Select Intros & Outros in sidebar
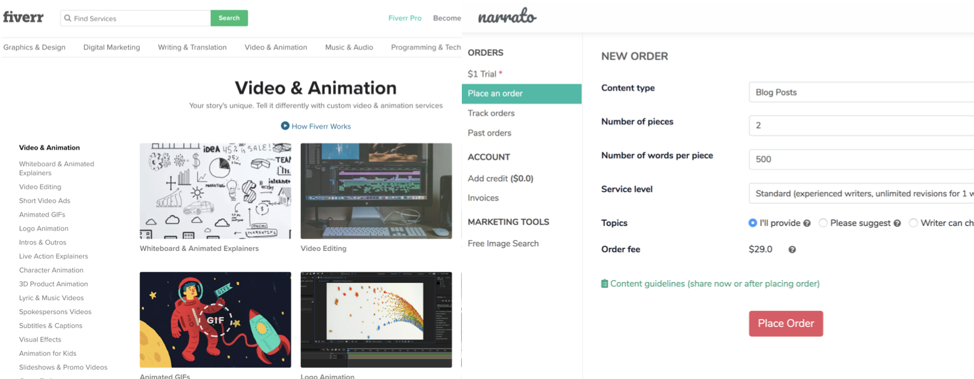Screen dimensions: 974x379 pyautogui.click(x=42, y=242)
